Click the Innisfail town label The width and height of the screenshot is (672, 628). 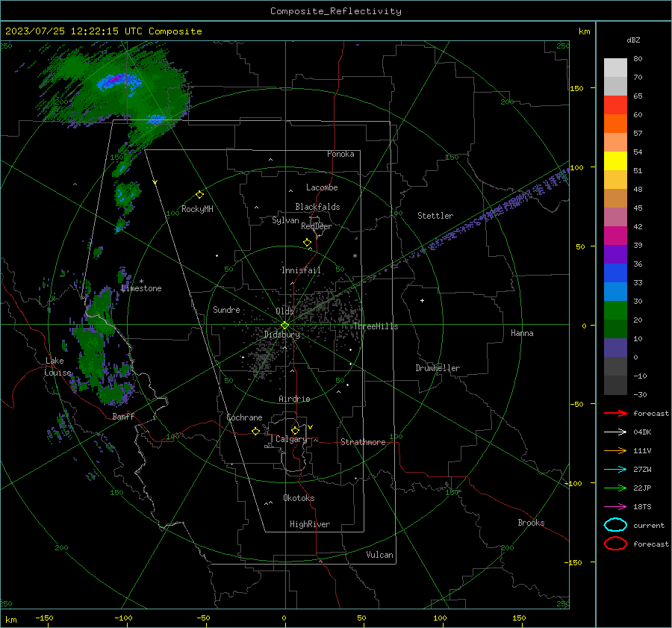(301, 270)
